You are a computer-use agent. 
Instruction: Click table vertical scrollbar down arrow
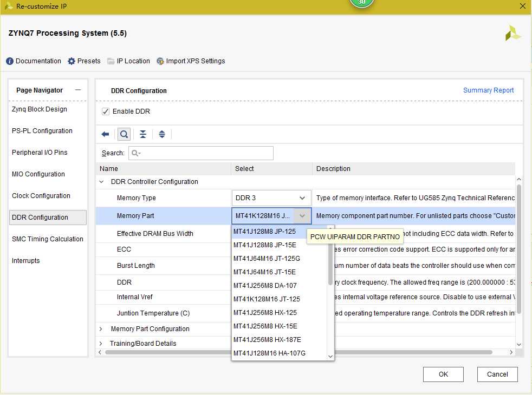(519, 345)
